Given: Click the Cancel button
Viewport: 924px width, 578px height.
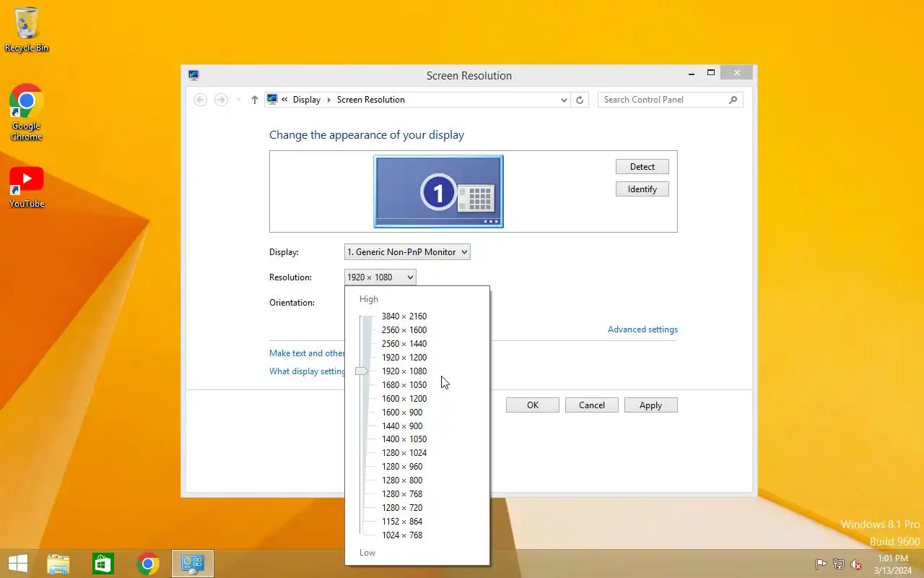Looking at the screenshot, I should pos(592,405).
